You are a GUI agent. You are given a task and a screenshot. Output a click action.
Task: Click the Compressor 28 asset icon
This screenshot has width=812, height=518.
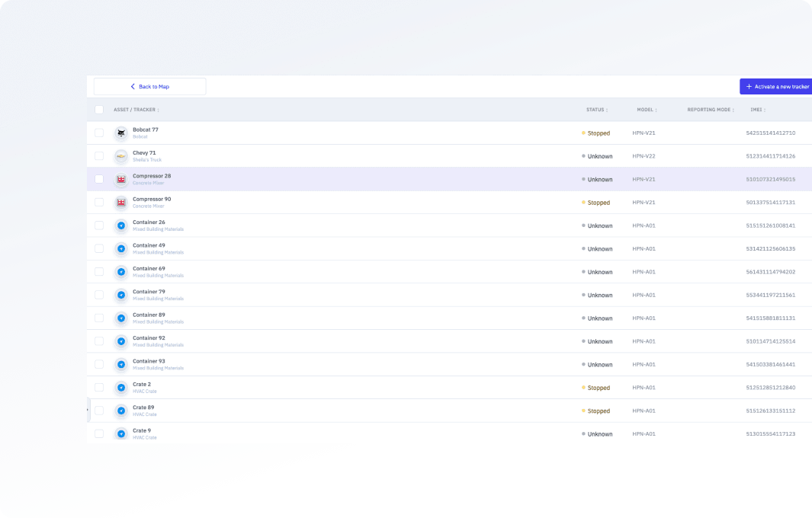click(x=121, y=180)
